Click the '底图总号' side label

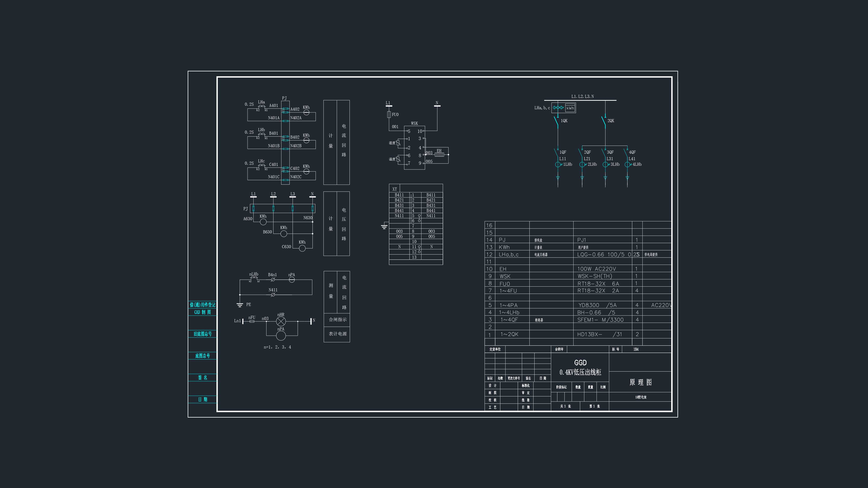click(203, 356)
